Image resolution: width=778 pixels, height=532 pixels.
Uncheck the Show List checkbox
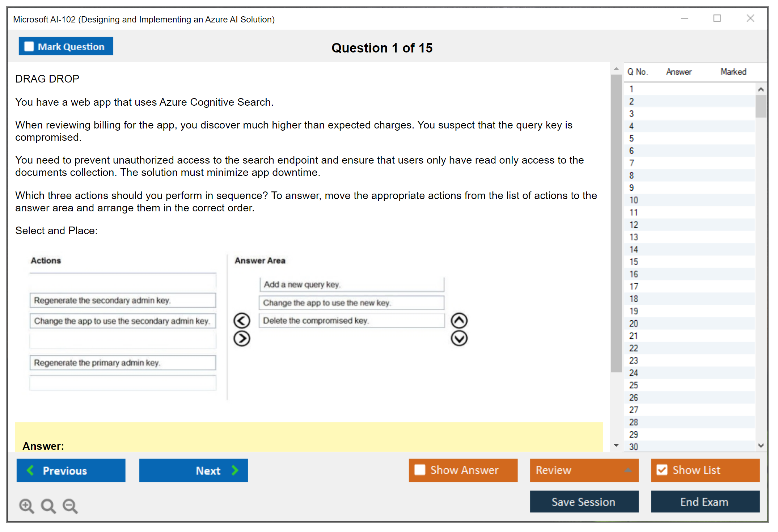pos(662,470)
